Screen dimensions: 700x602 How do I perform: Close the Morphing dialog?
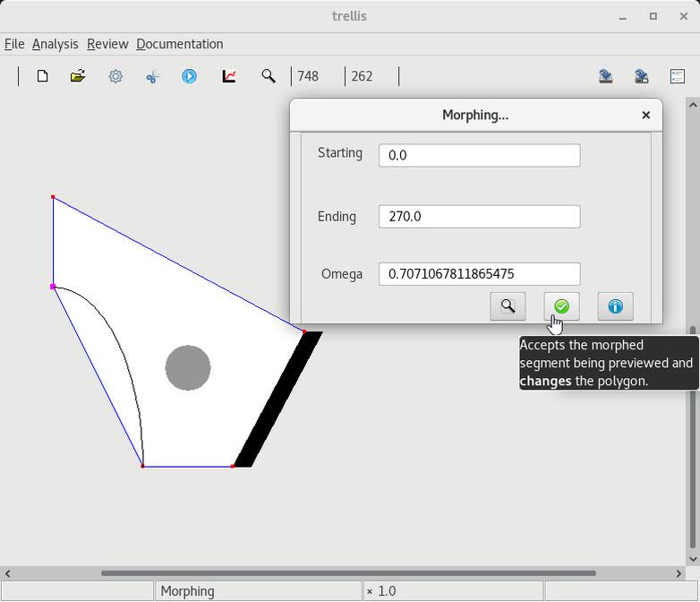[645, 115]
